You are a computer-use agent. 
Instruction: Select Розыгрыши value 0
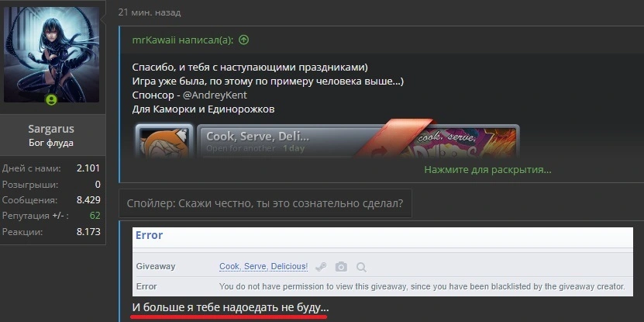tap(98, 184)
